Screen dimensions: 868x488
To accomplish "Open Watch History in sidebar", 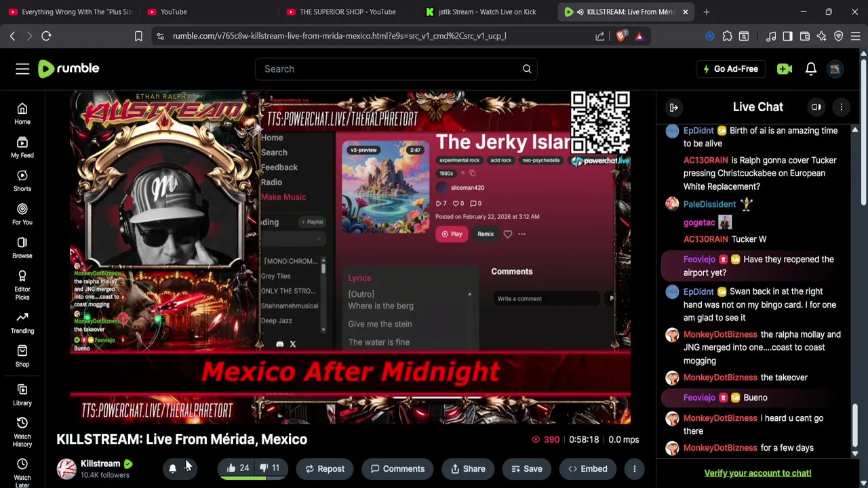I will click(x=22, y=432).
